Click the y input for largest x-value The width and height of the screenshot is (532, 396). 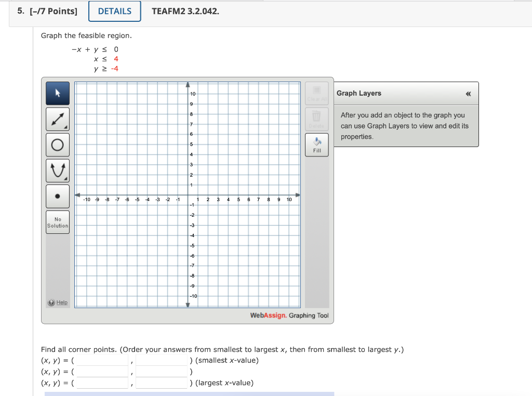[x=161, y=383]
